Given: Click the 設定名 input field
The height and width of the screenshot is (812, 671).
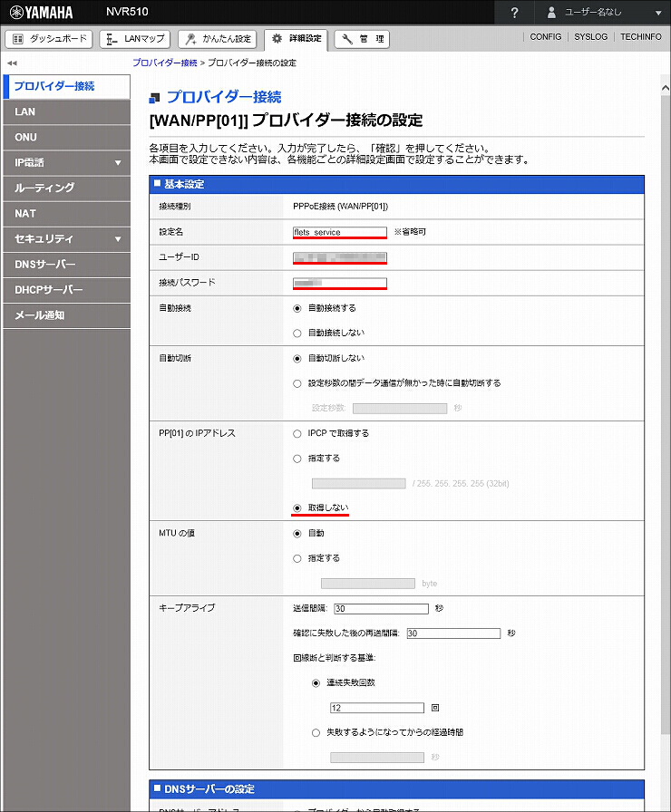Looking at the screenshot, I should (x=340, y=232).
